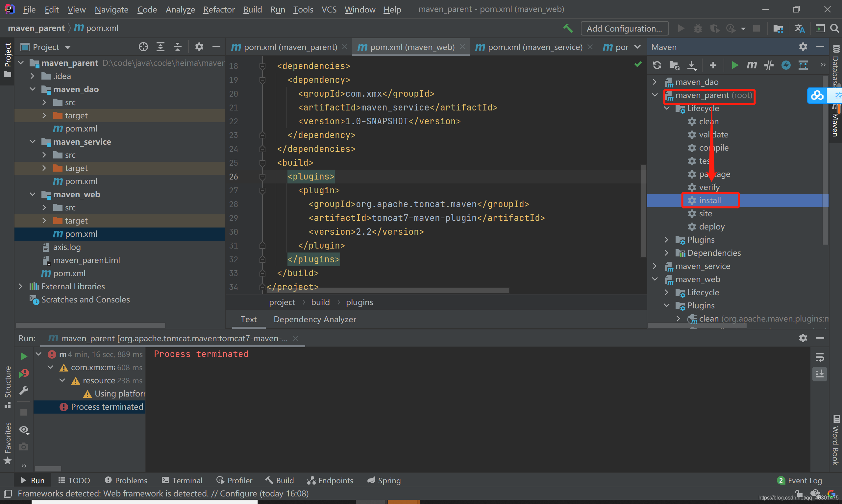Click the Rerun green arrow in the Run panel
The image size is (842, 504).
click(x=24, y=356)
